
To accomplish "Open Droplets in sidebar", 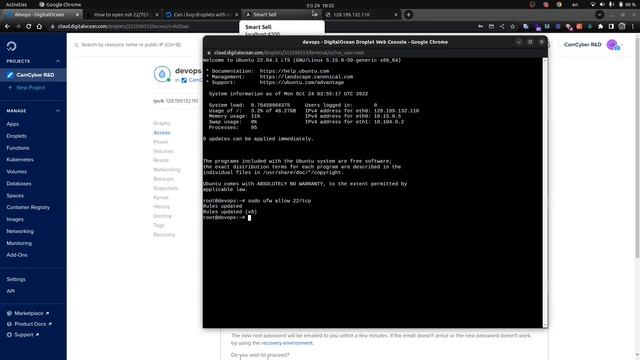I will pyautogui.click(x=16, y=136).
